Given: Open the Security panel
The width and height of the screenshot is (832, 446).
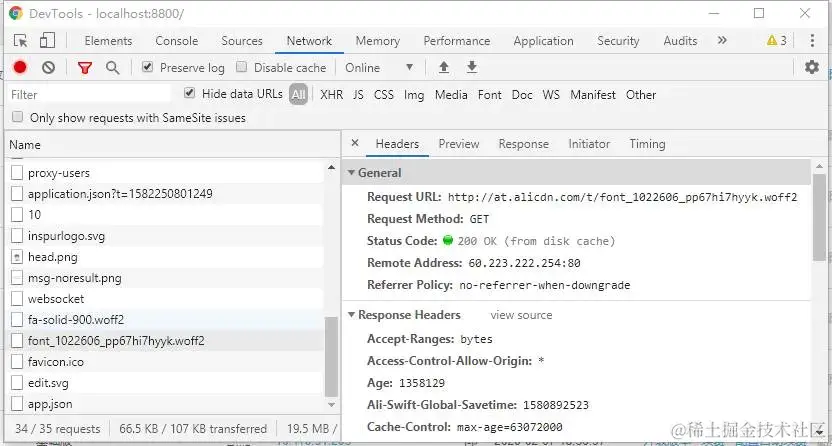Looking at the screenshot, I should click(x=618, y=41).
